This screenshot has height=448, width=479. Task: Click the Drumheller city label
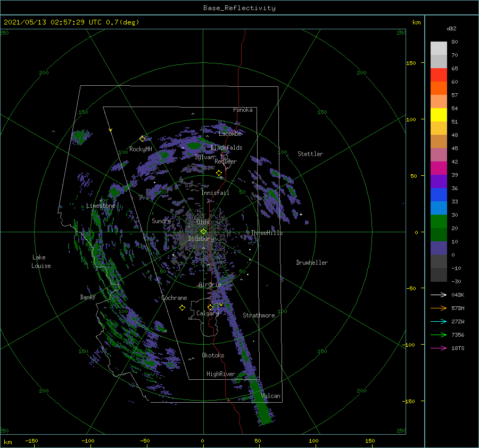coord(312,263)
